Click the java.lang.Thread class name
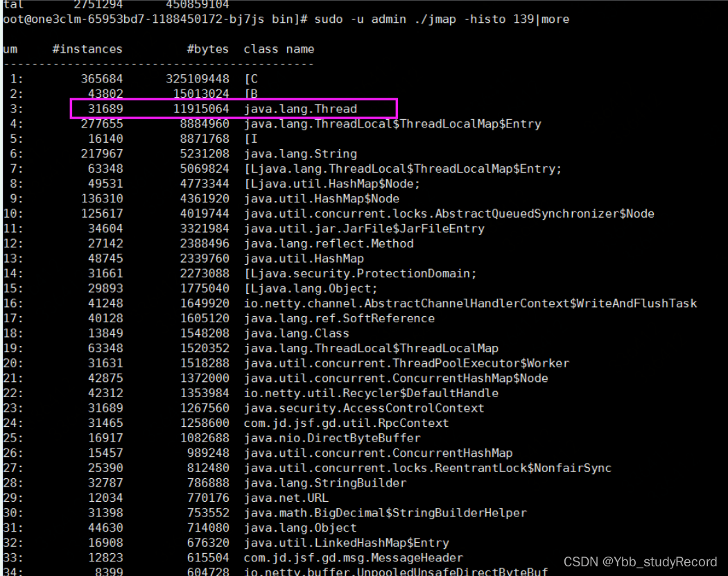The width and height of the screenshot is (728, 576). pos(300,109)
